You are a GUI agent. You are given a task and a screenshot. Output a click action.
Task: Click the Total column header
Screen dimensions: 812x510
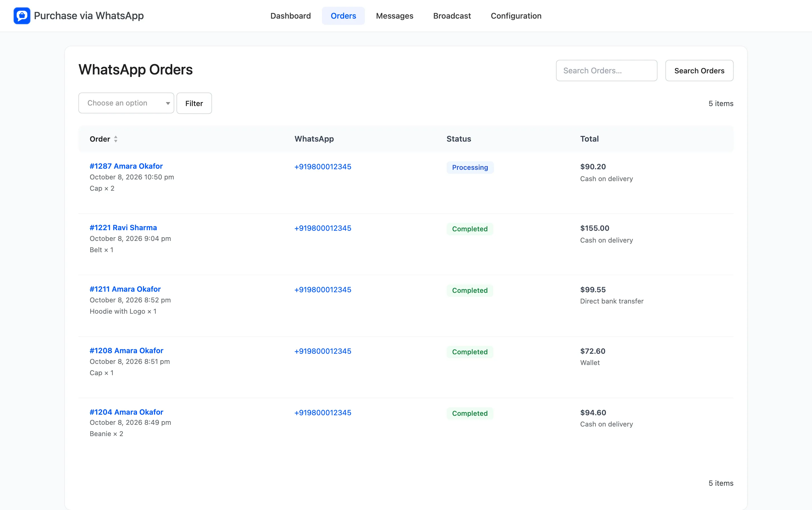pyautogui.click(x=589, y=139)
